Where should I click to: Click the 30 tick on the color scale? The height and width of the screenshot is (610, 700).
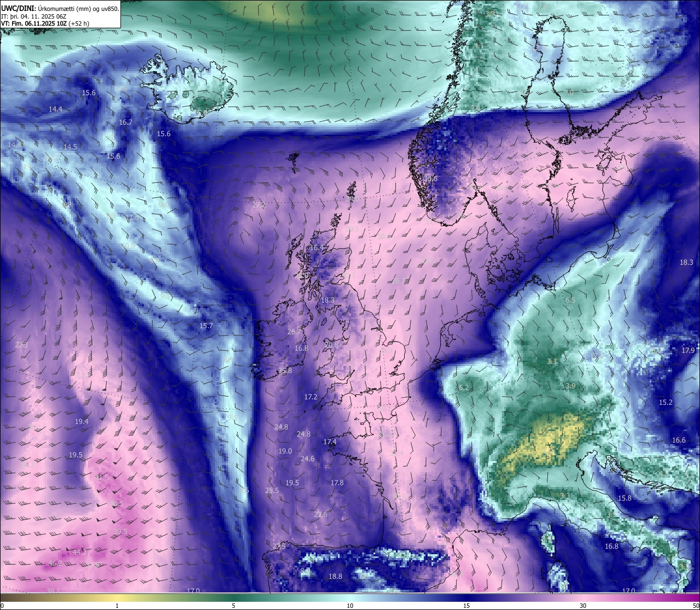point(583,606)
